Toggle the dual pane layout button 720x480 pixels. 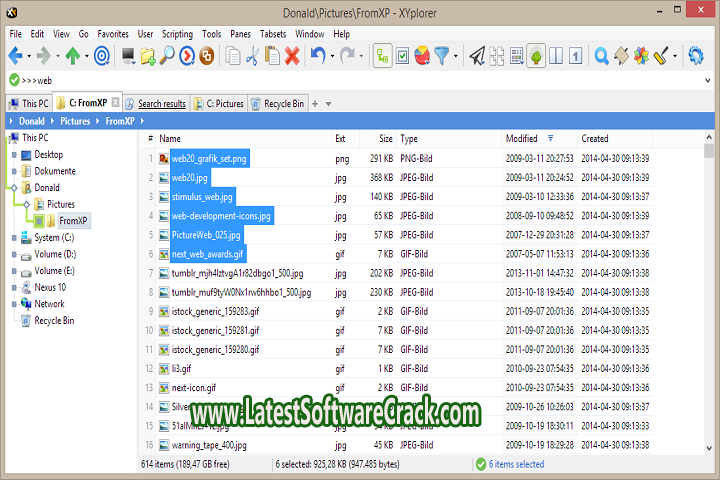tap(556, 56)
